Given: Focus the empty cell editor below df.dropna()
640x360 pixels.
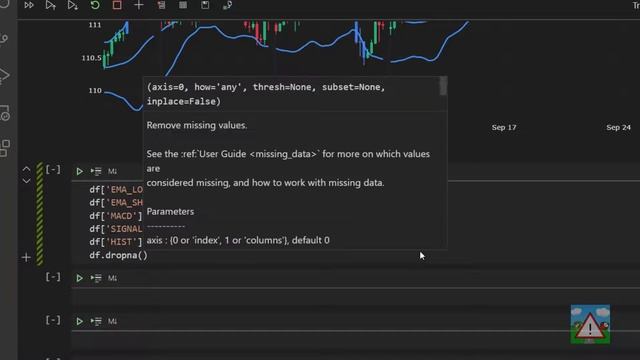Looking at the screenshot, I should 355,298.
